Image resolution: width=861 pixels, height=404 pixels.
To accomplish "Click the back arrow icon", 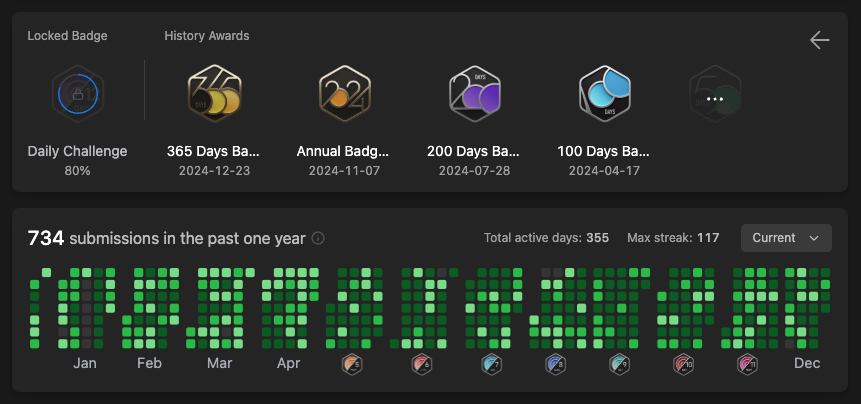I will (x=819, y=40).
